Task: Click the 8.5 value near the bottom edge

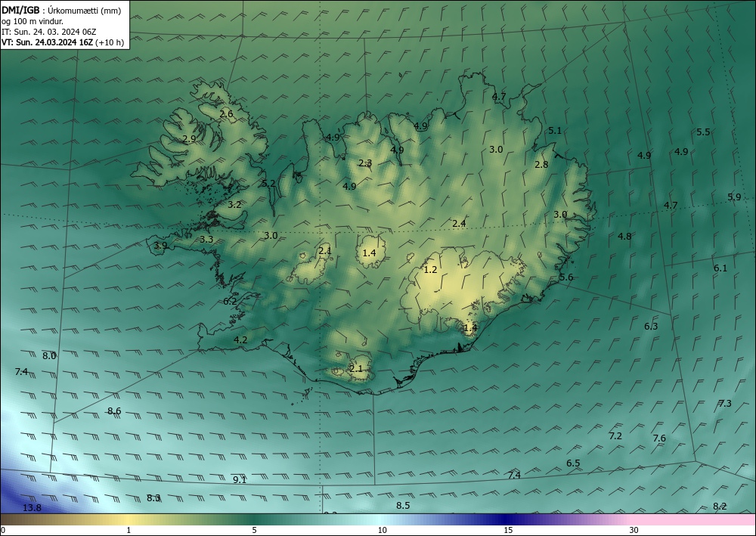Action: click(403, 506)
